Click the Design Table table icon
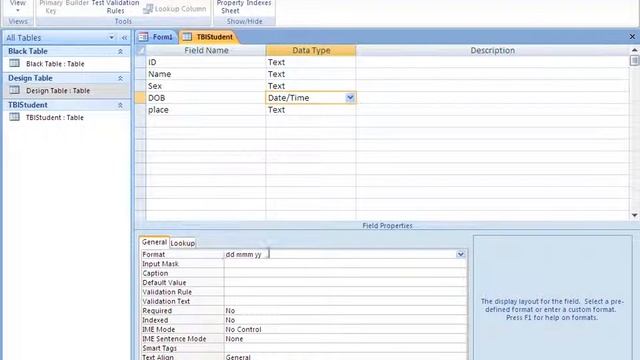Screen dimensions: 640x360 pyautogui.click(x=14, y=90)
